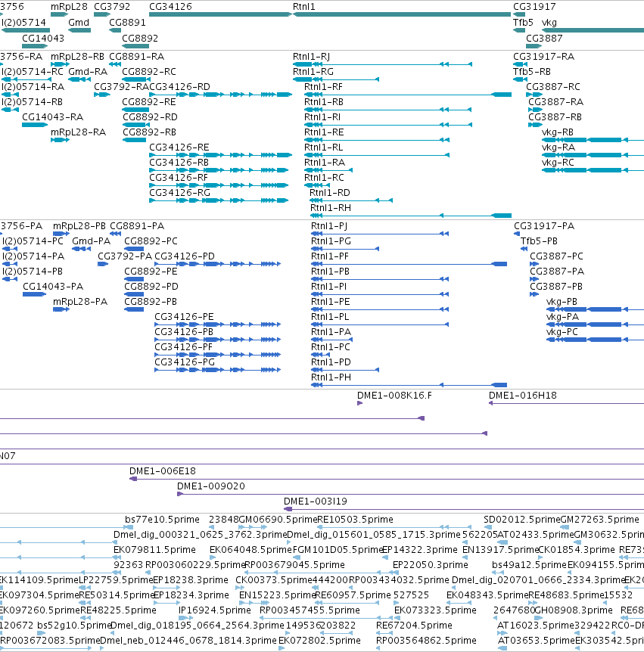
Task: Open the Rtnl1-RD transcript label
Action: pos(330,193)
